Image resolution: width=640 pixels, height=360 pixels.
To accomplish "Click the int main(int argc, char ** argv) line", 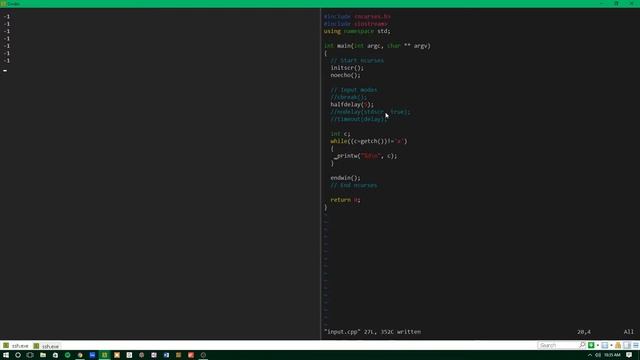I will [377, 46].
